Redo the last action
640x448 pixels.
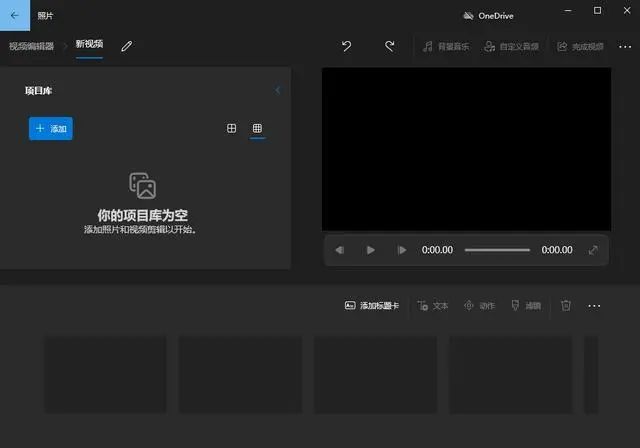coord(390,46)
